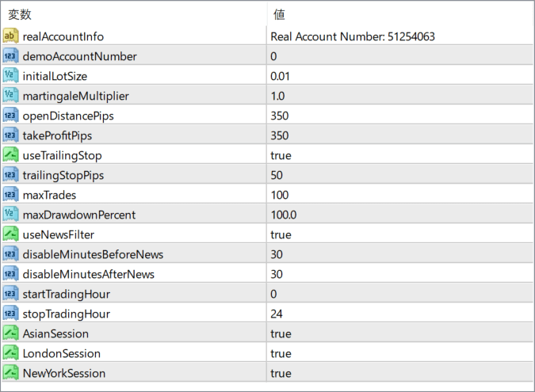Select the Real Account Number value field
Image resolution: width=535 pixels, height=392 pixels.
tap(353, 36)
